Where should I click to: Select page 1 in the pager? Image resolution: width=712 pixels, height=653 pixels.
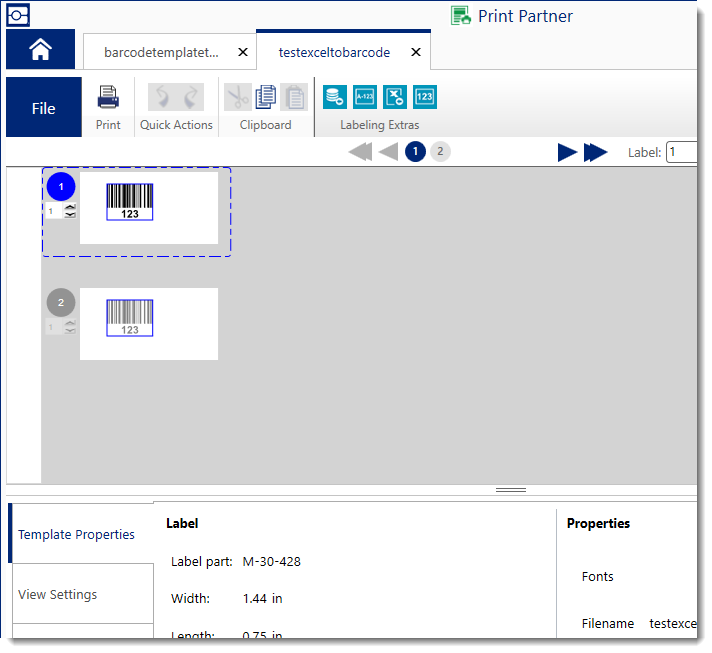click(415, 152)
